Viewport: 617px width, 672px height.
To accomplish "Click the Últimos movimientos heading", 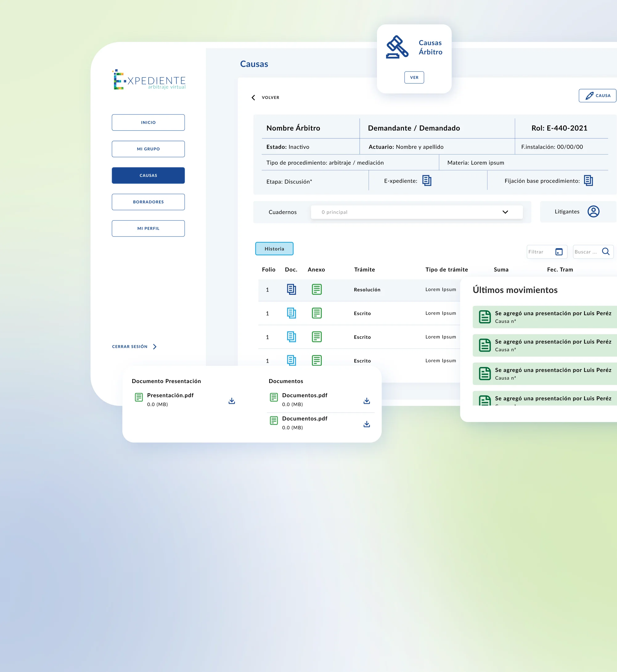I will pos(515,290).
